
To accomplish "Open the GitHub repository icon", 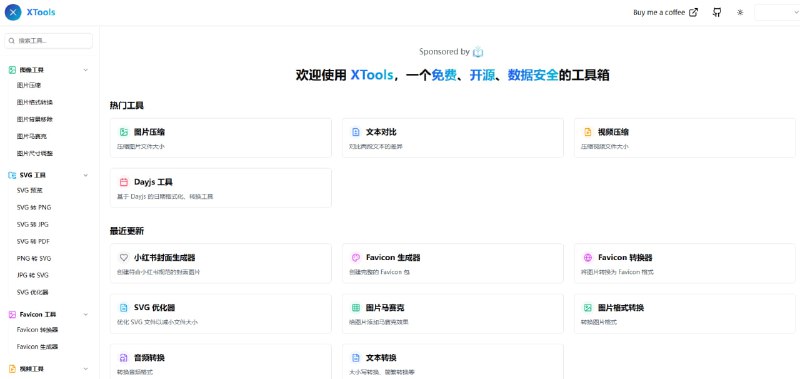I will point(717,12).
